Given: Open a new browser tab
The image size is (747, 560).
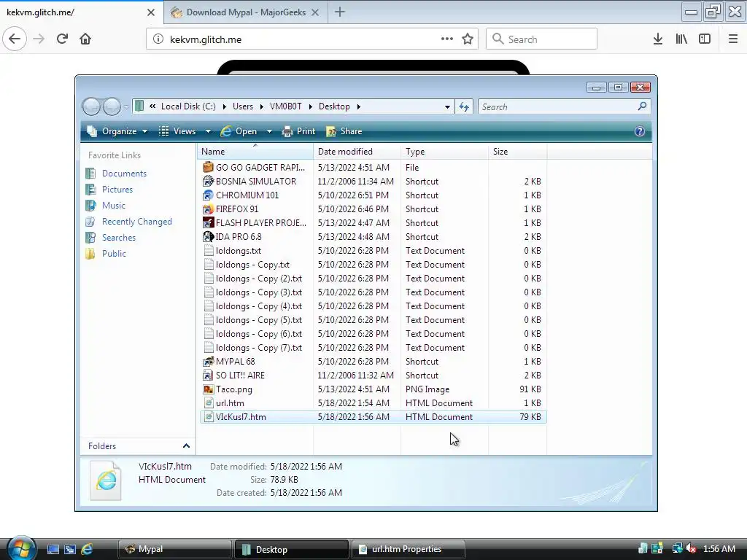Looking at the screenshot, I should tap(340, 12).
